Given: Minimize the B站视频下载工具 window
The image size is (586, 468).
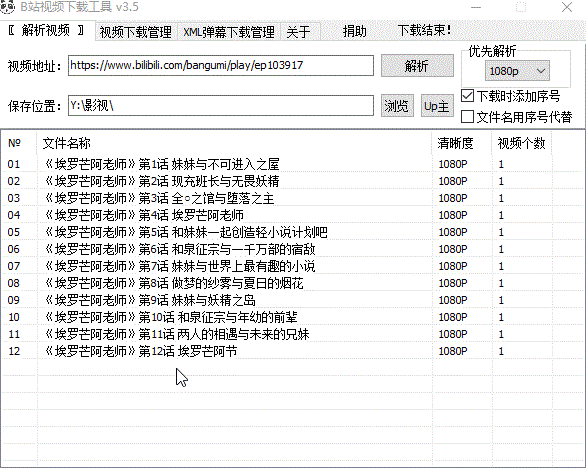Looking at the screenshot, I should [x=476, y=7].
